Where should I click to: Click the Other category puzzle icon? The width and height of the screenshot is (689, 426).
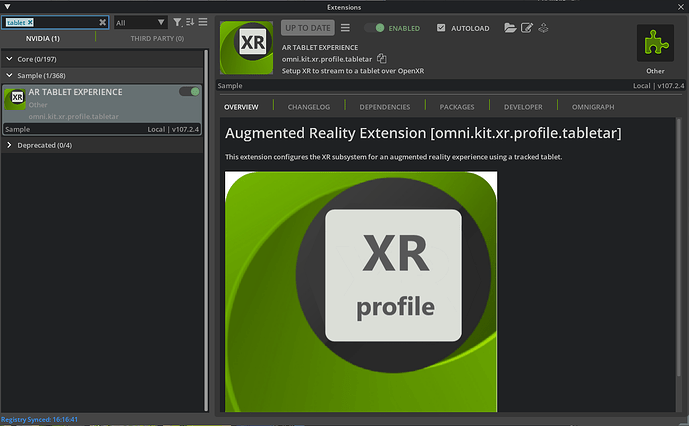click(x=655, y=43)
